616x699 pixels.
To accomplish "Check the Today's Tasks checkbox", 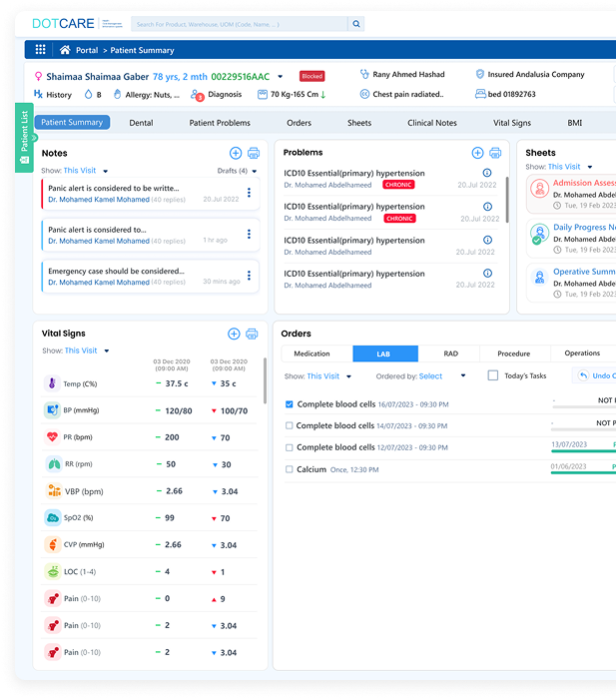I will click(493, 375).
